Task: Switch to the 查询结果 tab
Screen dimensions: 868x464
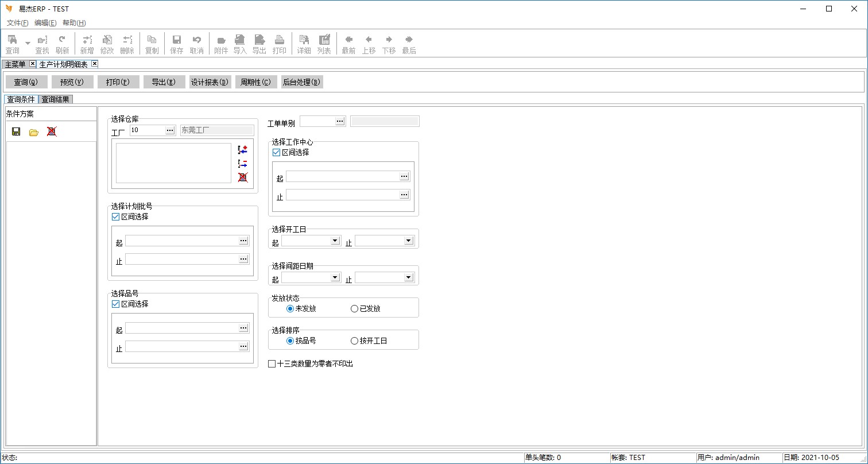Action: (55, 99)
